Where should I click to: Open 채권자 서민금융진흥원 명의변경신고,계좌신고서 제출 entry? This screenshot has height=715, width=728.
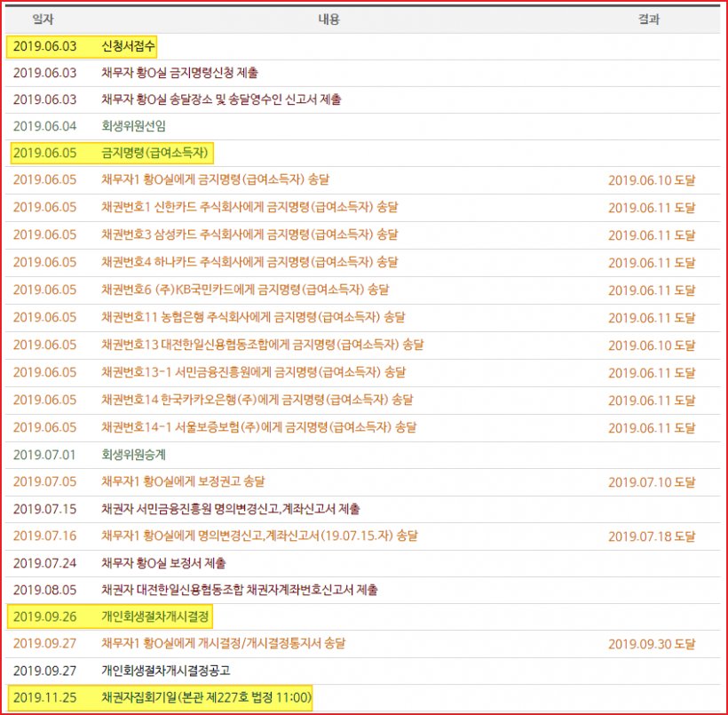(x=231, y=509)
